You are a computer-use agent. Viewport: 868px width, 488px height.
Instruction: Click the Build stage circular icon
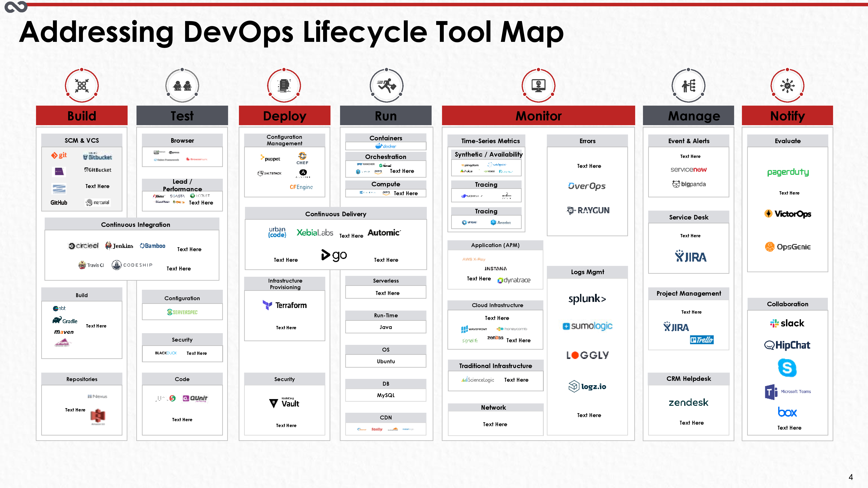[x=82, y=85]
